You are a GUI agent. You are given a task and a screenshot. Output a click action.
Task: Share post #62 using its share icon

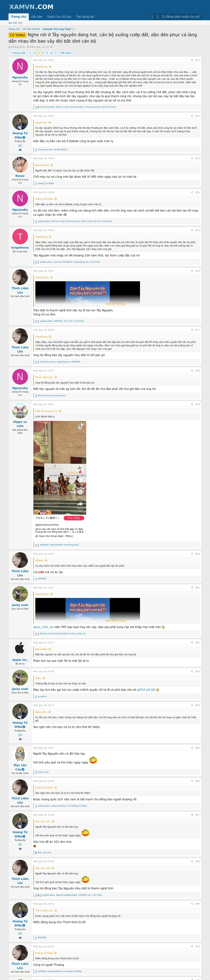coord(192,642)
